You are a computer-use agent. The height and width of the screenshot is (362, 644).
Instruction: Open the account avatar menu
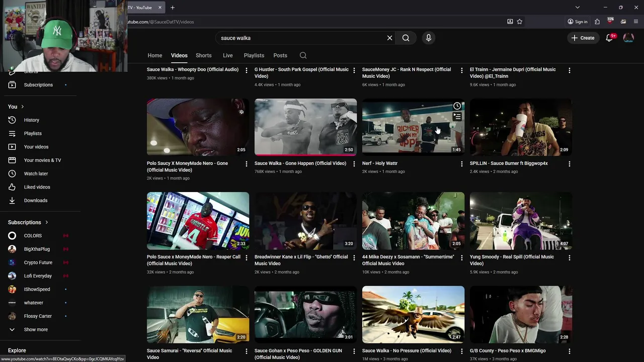tap(628, 38)
